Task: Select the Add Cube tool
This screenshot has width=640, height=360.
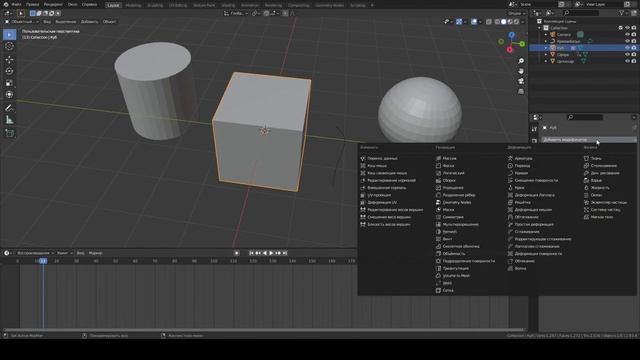Action: (x=9, y=133)
